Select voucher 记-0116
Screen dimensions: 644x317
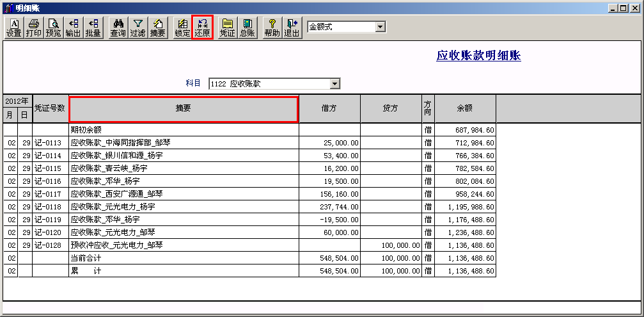click(48, 181)
